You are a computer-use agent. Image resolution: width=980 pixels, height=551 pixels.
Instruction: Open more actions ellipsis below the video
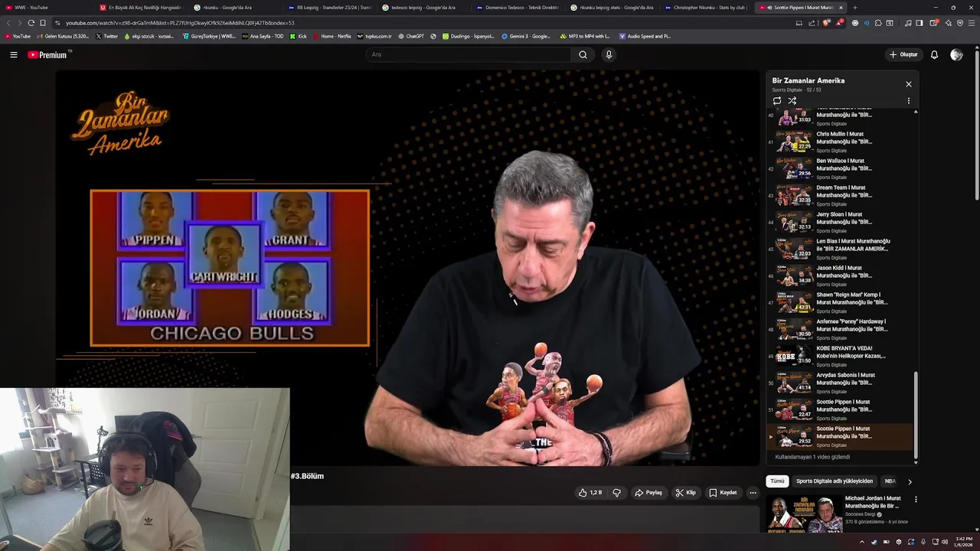(753, 493)
